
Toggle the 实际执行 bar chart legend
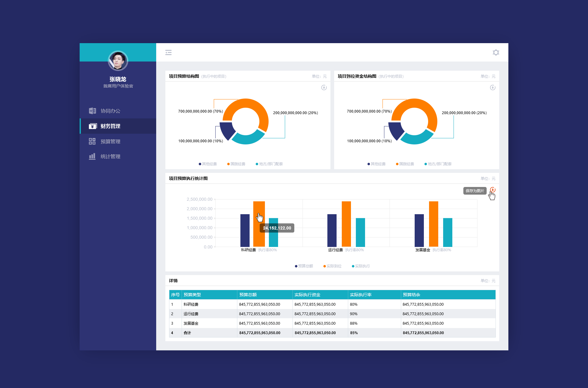[361, 266]
